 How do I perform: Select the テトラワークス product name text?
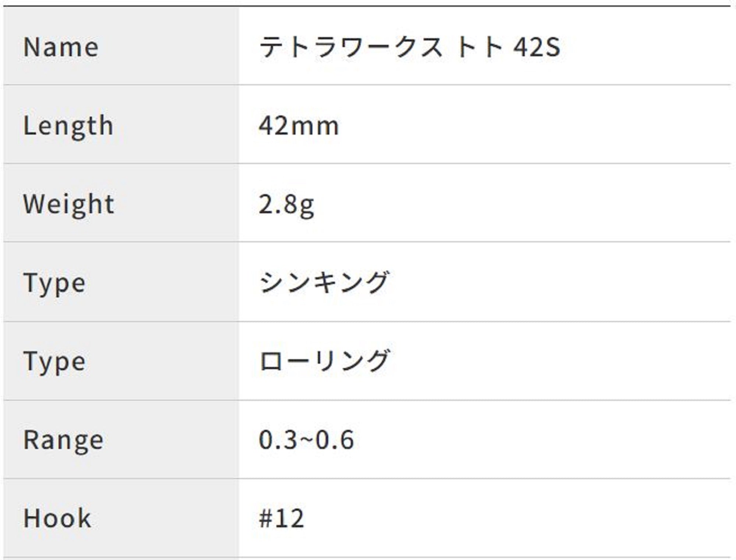[x=350, y=47]
